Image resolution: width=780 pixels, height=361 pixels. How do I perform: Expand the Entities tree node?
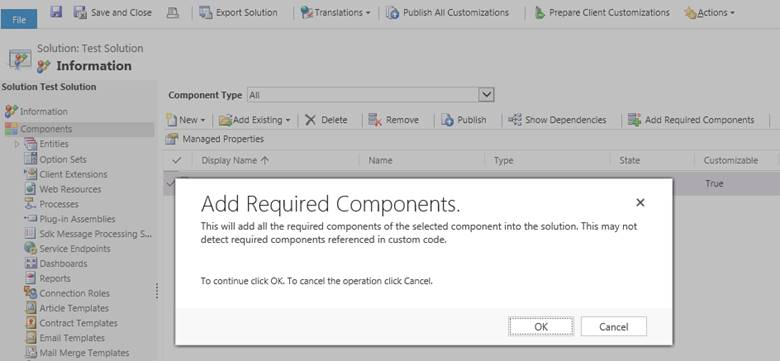point(17,144)
